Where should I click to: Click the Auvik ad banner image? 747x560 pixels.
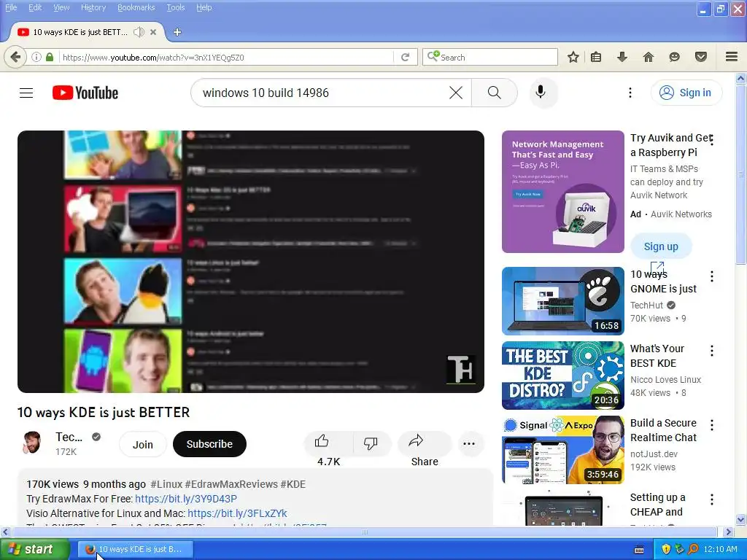562,192
